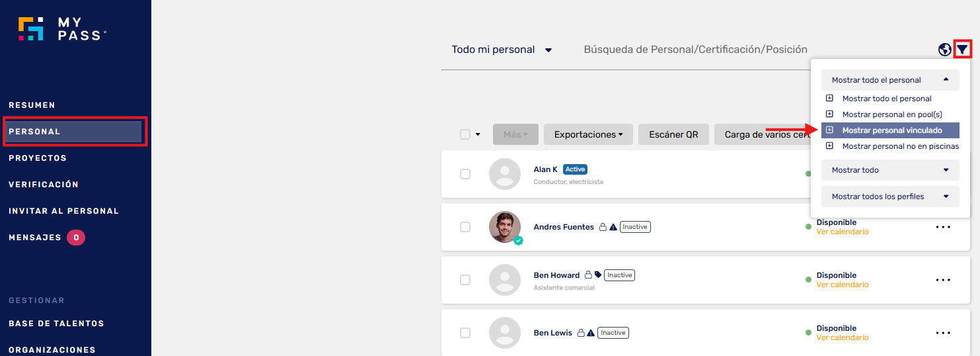Click the lock icon next to Ben Lewis

(x=581, y=333)
